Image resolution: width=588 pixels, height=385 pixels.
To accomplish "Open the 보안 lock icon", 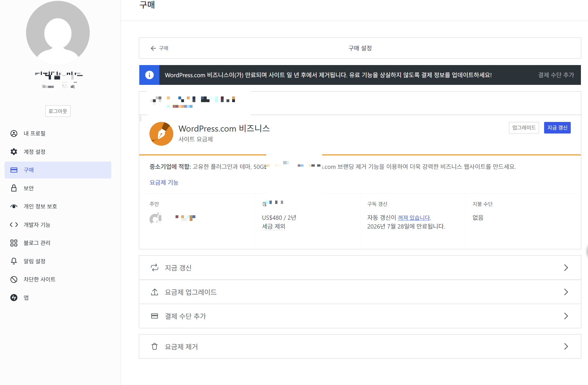I will tap(14, 188).
